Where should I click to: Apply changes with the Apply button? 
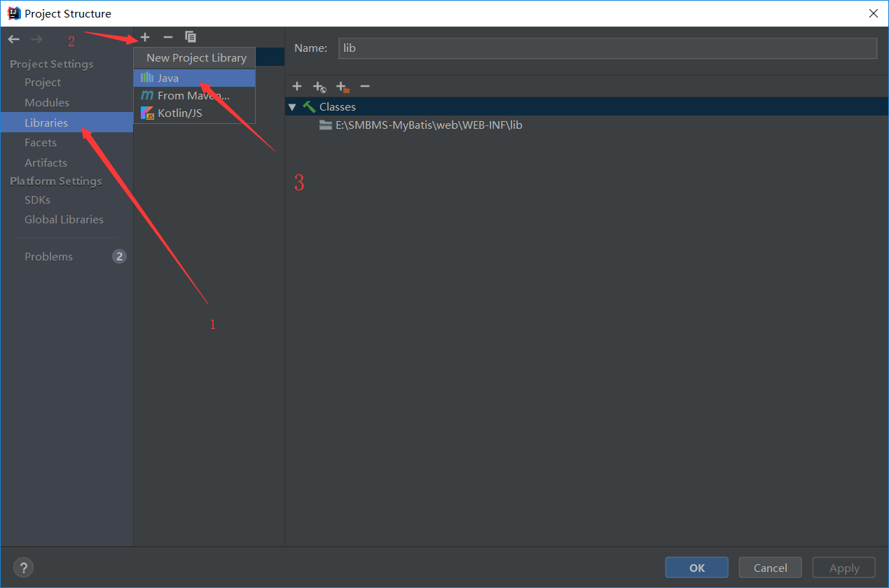843,567
